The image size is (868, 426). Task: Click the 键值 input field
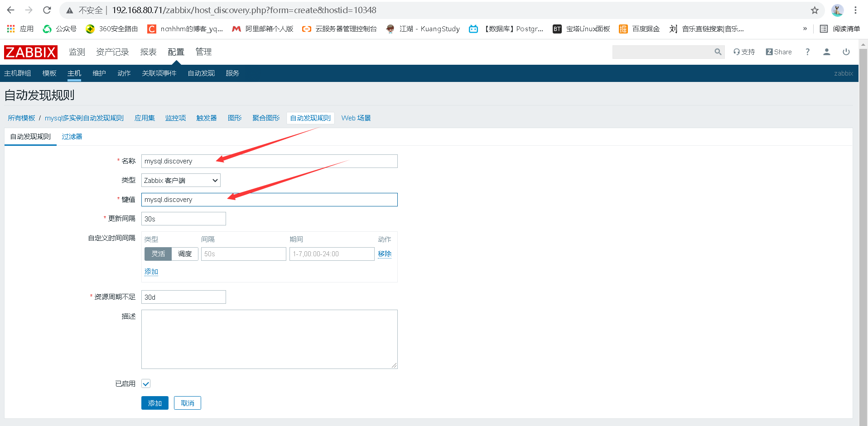point(270,200)
